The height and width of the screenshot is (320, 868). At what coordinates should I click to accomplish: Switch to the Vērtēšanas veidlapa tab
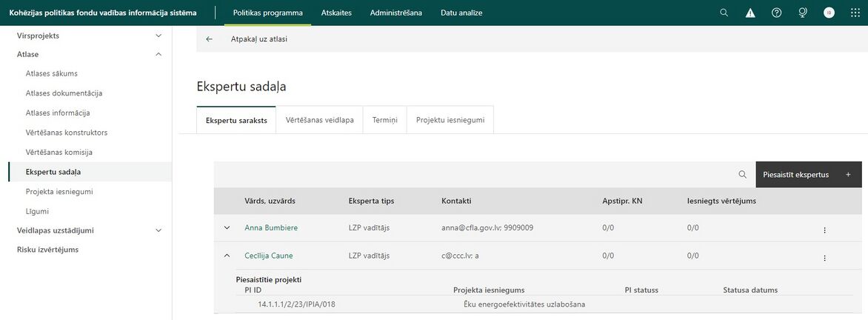319,119
